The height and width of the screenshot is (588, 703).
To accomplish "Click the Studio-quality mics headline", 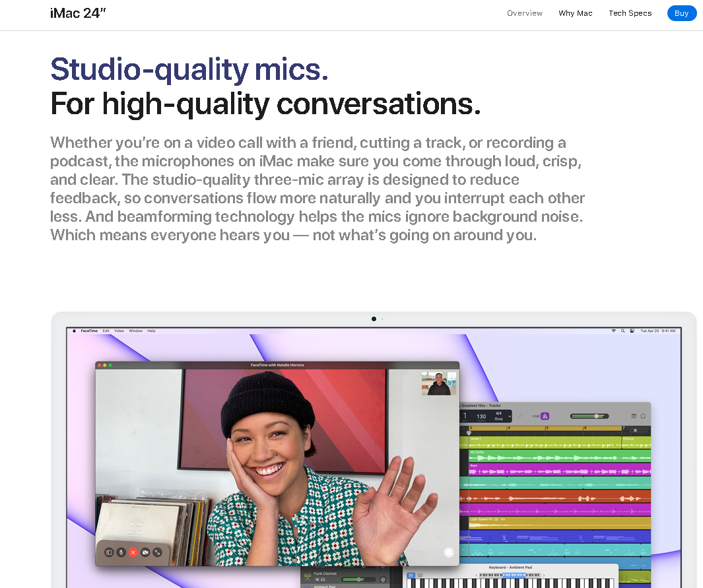I will pyautogui.click(x=189, y=69).
